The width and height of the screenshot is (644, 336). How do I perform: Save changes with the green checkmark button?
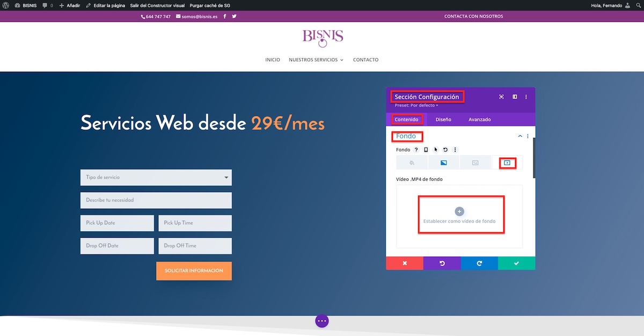(516, 263)
